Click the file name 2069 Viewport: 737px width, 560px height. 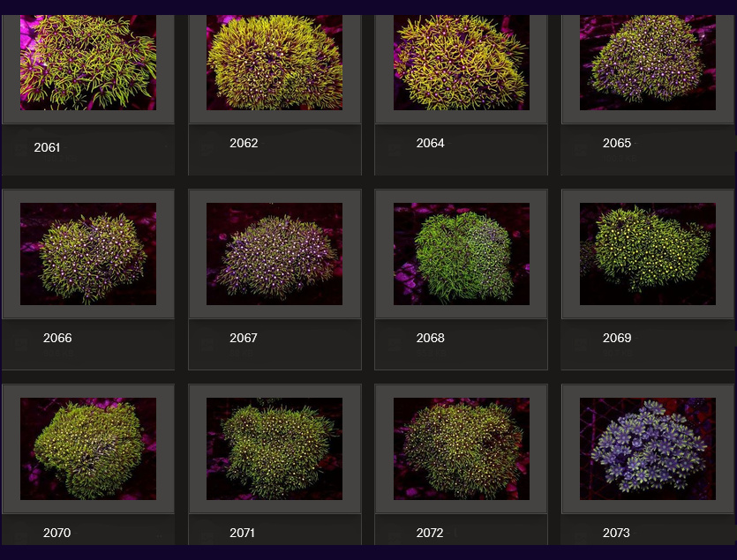(x=617, y=338)
